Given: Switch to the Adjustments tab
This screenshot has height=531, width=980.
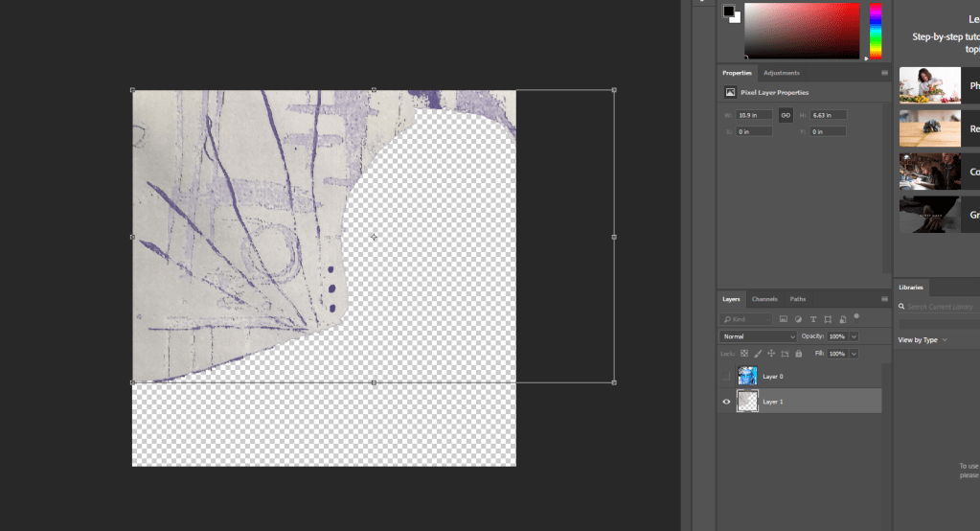Looking at the screenshot, I should point(782,73).
